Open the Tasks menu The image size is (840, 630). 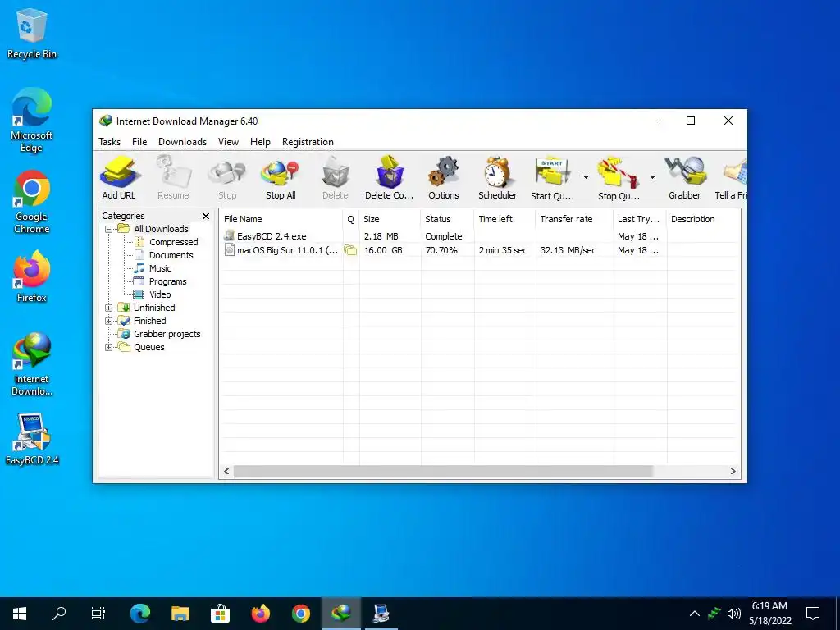pos(109,142)
